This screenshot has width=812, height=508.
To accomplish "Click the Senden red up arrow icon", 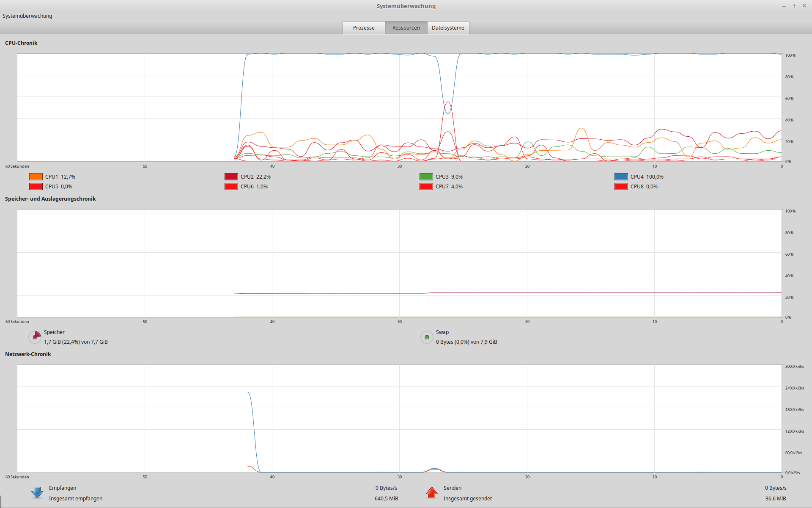I will click(432, 493).
